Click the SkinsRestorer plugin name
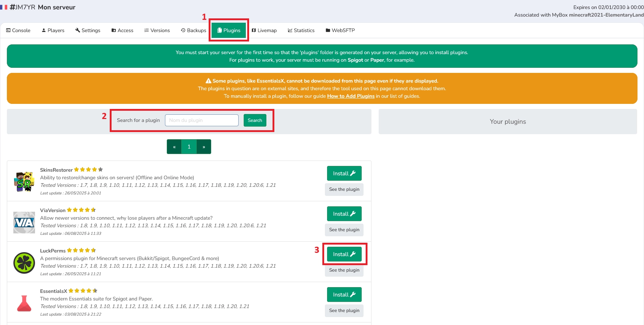The image size is (644, 325). 56,170
